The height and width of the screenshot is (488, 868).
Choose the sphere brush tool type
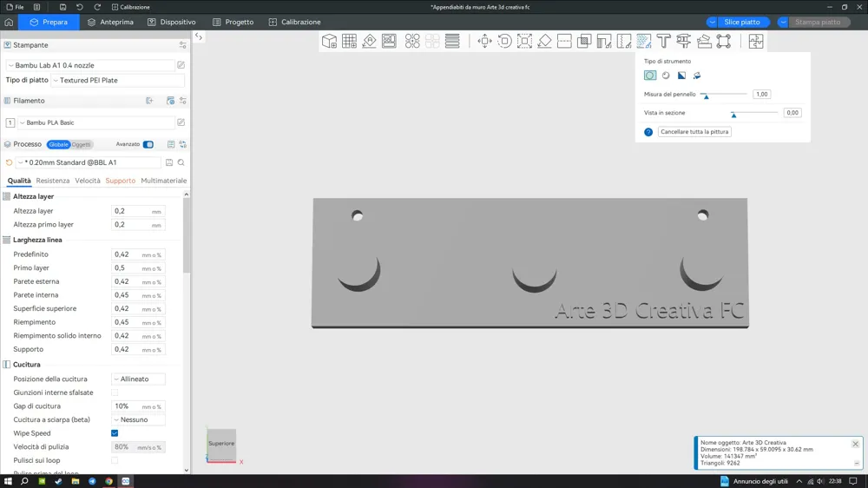(666, 76)
